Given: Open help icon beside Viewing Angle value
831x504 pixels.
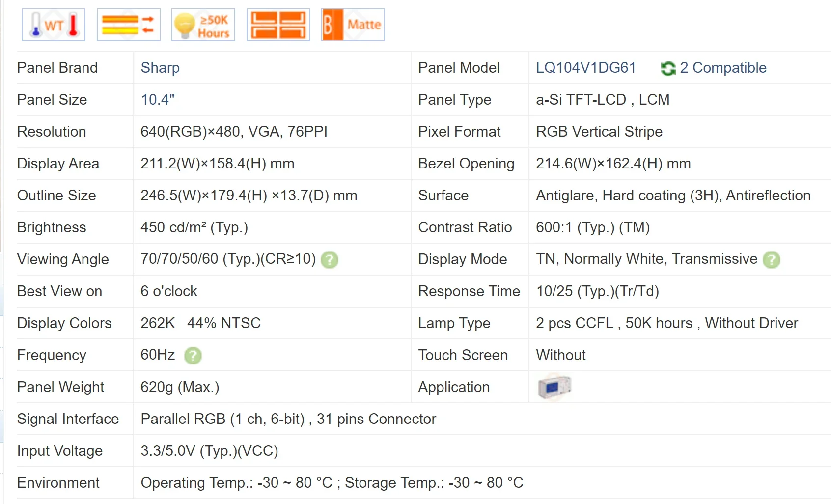Looking at the screenshot, I should tap(330, 259).
